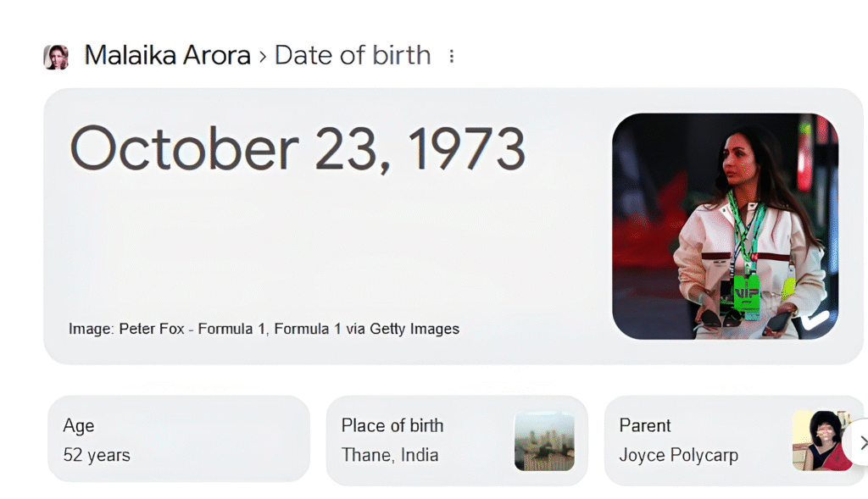Click the Thane, India text
The image size is (868, 499).
[x=390, y=455]
